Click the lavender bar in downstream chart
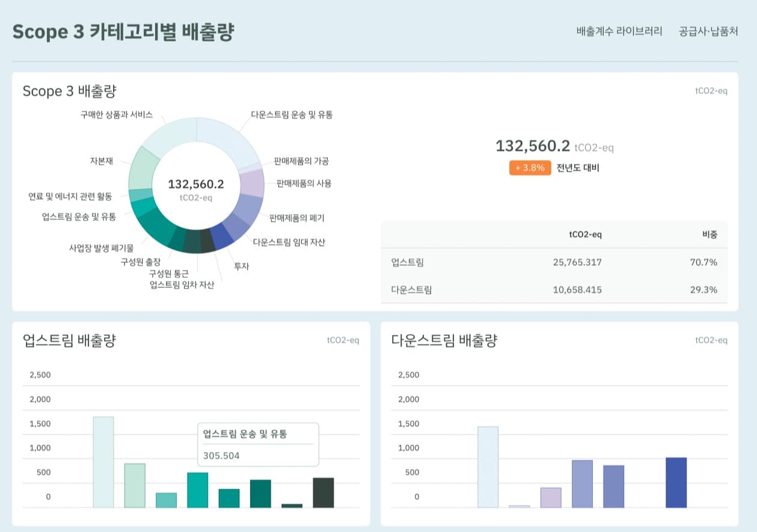Viewport: 757px width, 532px height. tap(550, 497)
